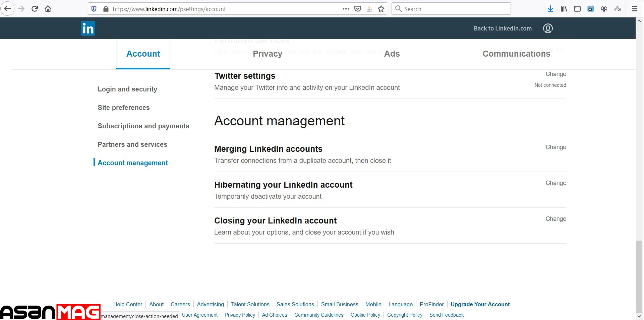Open the Help Center footer link

128,304
